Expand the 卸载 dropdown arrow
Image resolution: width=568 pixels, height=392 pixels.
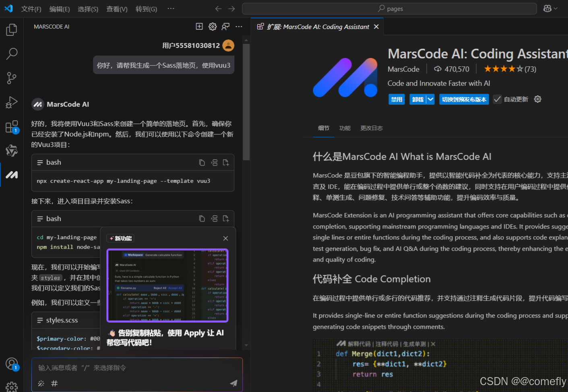pos(430,99)
